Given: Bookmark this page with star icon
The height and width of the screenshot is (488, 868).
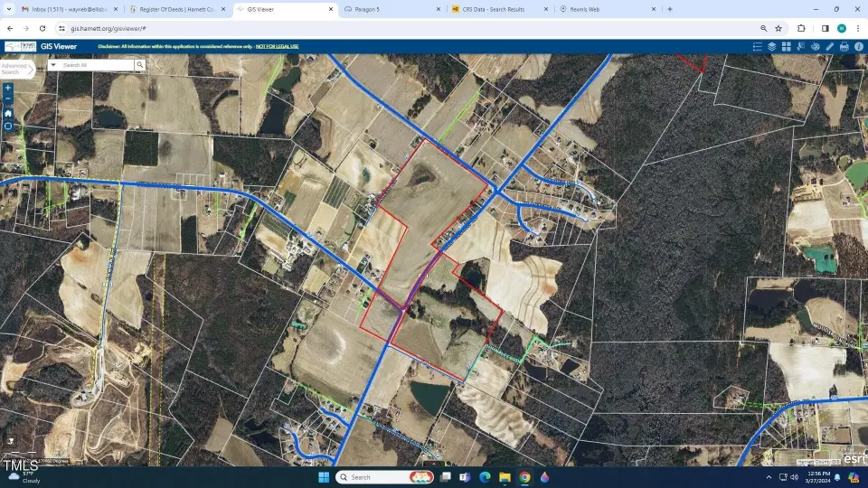Looking at the screenshot, I should (x=778, y=28).
